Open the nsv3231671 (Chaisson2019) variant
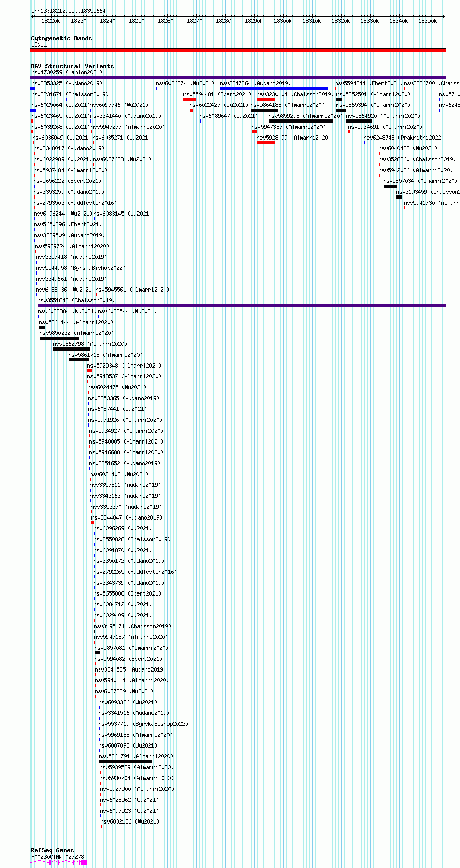The height and width of the screenshot is (868, 460). [x=70, y=94]
